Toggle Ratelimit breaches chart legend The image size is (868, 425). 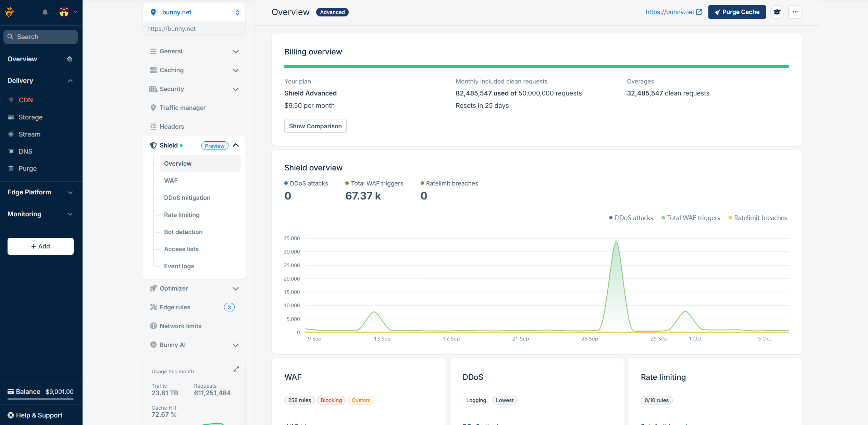[x=757, y=218]
